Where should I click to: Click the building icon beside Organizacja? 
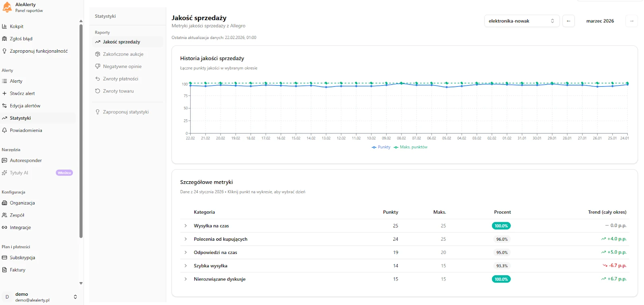click(4, 203)
